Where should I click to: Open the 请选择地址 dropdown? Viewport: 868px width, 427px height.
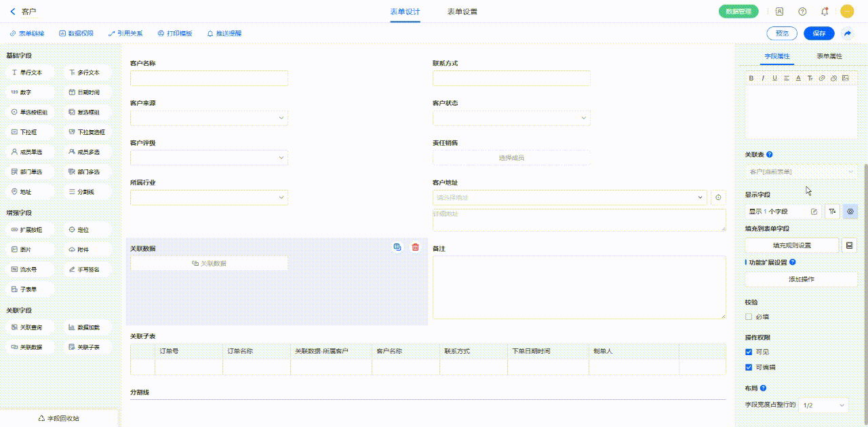click(570, 197)
